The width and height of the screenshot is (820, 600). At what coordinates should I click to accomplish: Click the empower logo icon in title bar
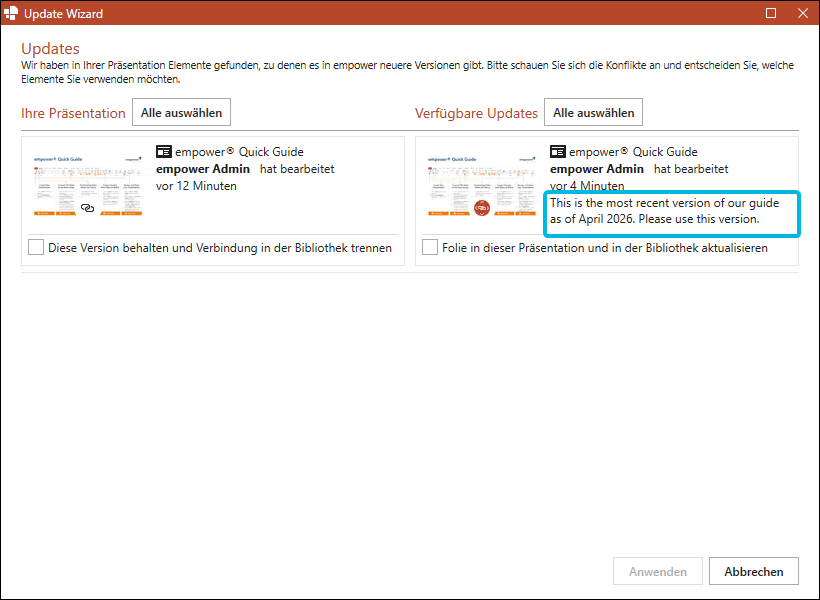tap(10, 13)
